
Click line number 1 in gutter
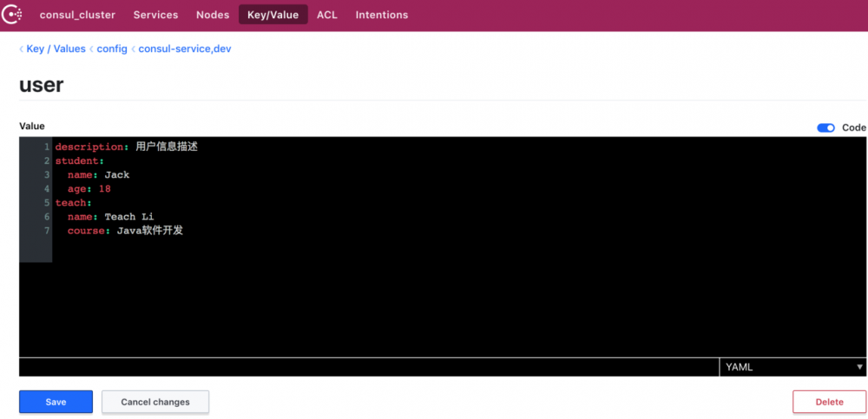(x=47, y=147)
